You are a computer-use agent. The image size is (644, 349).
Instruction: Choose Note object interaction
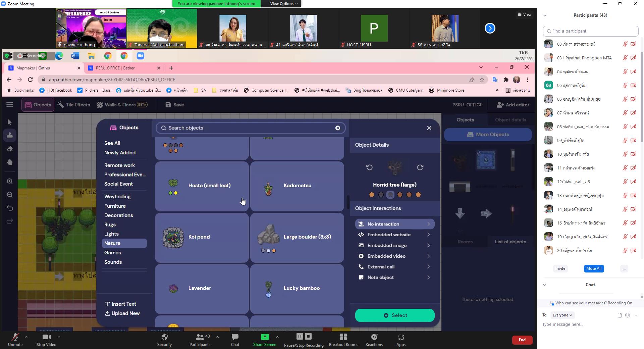[x=395, y=278]
